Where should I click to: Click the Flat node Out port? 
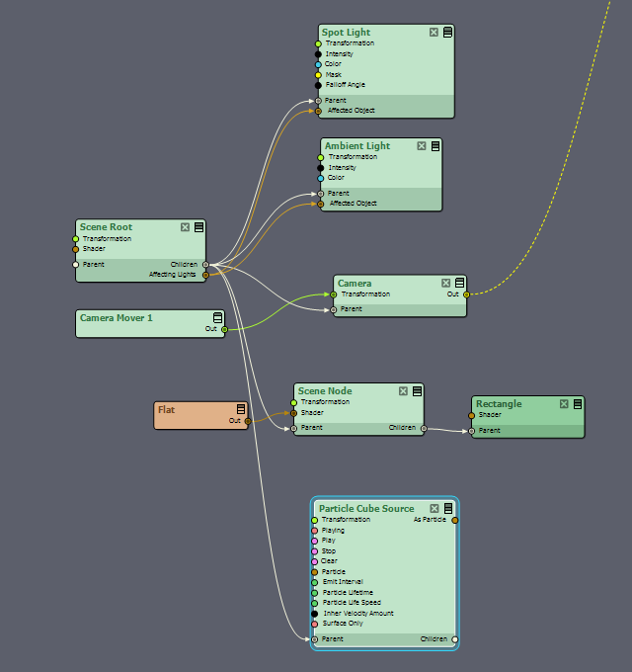[248, 421]
